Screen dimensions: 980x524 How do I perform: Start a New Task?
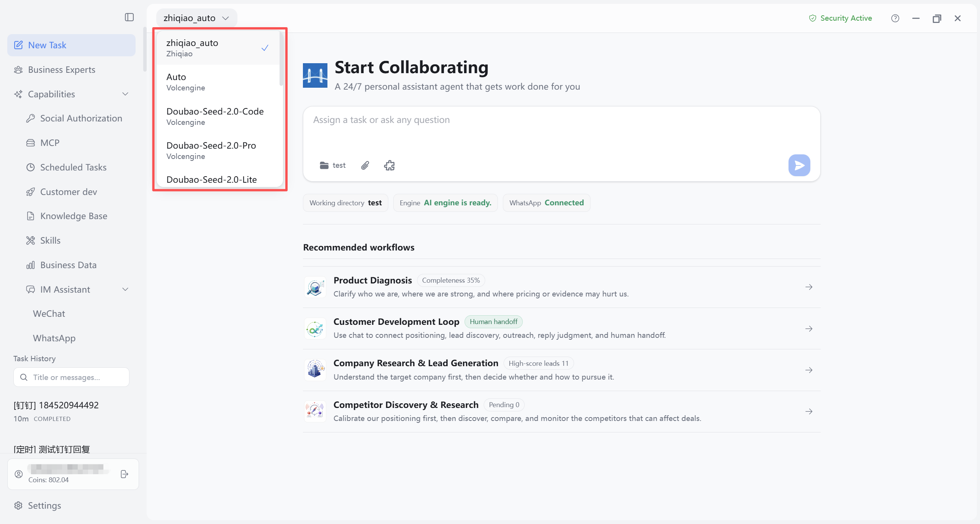click(71, 45)
